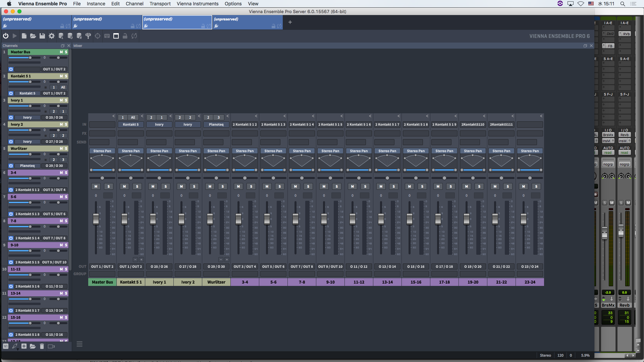Add a new channel with plus icon
Viewport: 644px width, 362px height.
tap(24, 346)
